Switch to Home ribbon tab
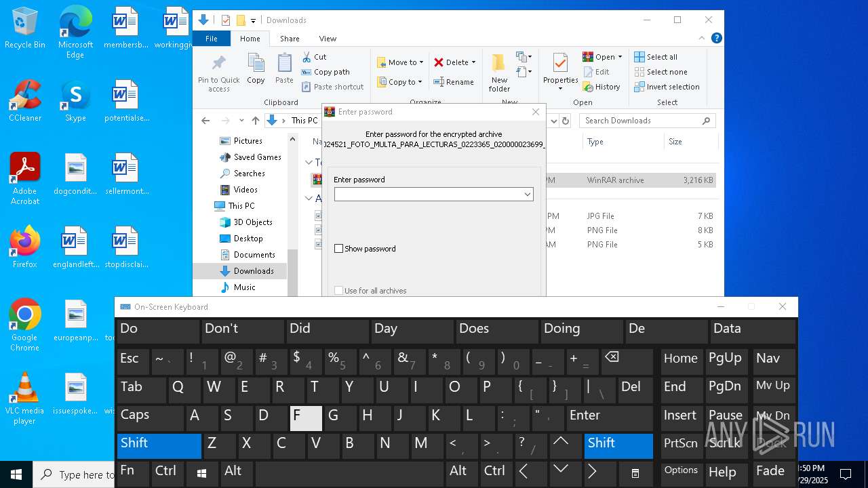 pyautogui.click(x=250, y=39)
